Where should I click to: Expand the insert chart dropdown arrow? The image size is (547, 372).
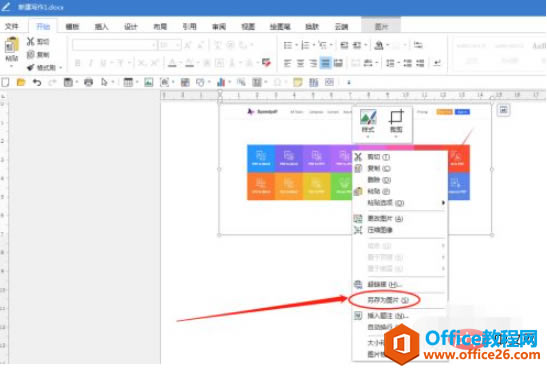click(x=229, y=83)
